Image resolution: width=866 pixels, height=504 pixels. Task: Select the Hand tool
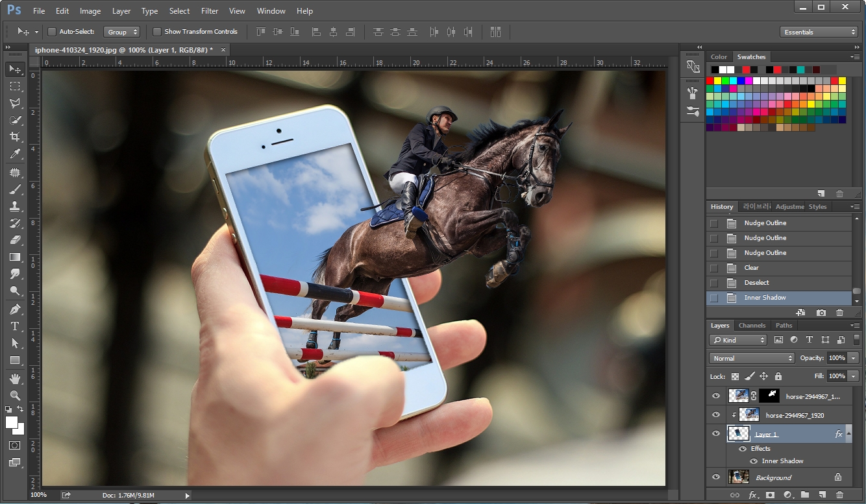16,379
